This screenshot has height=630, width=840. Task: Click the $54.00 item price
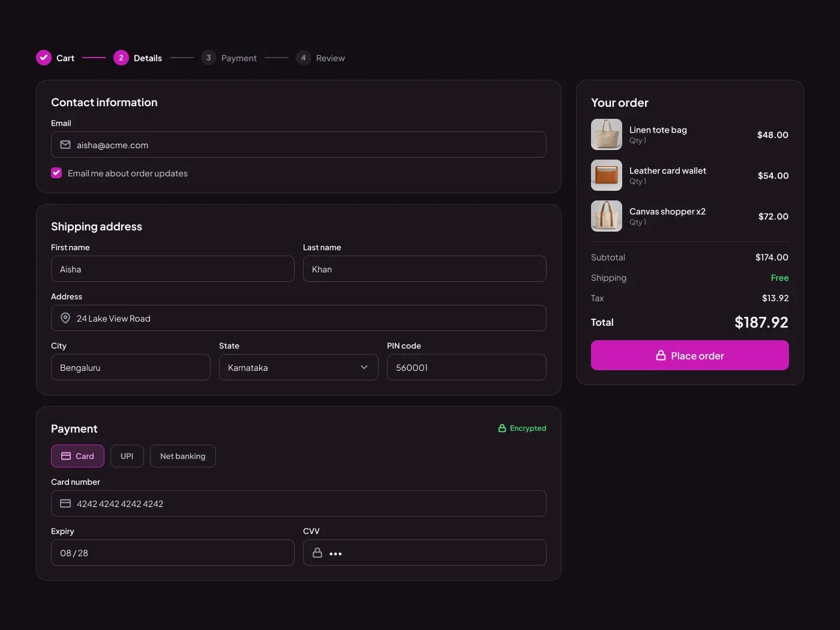coord(773,175)
